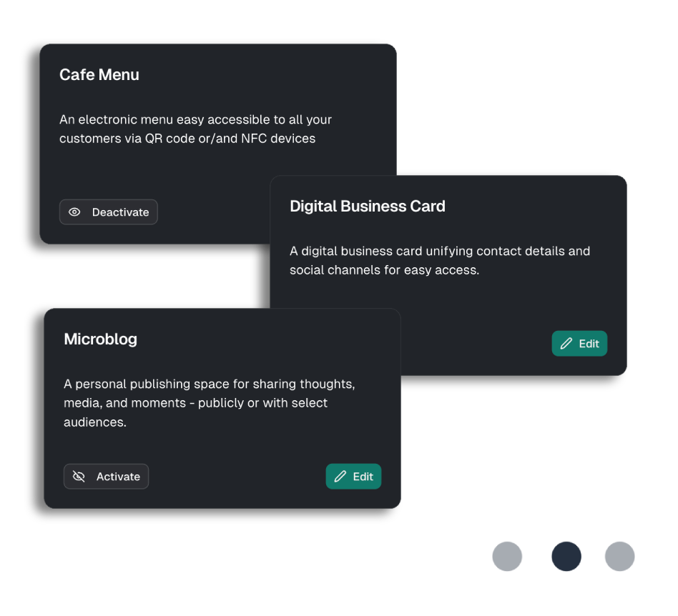678x616 pixels.
Task: Click the pencil icon on Digital Business Card
Action: click(x=566, y=344)
